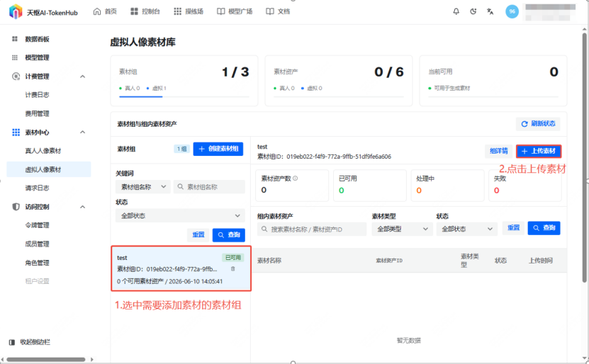Viewport: 589px width, 364px height.
Task: Click the 上传时间 column header
Action: pyautogui.click(x=541, y=261)
